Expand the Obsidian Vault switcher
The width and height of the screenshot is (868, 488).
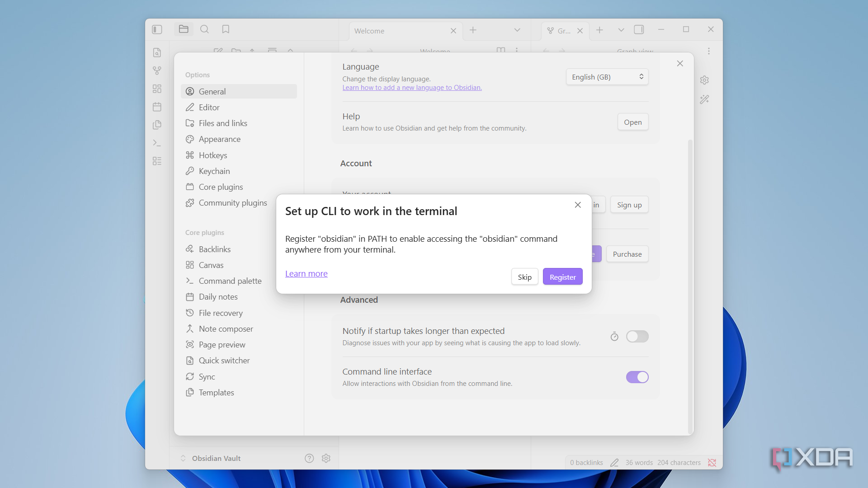click(x=212, y=458)
